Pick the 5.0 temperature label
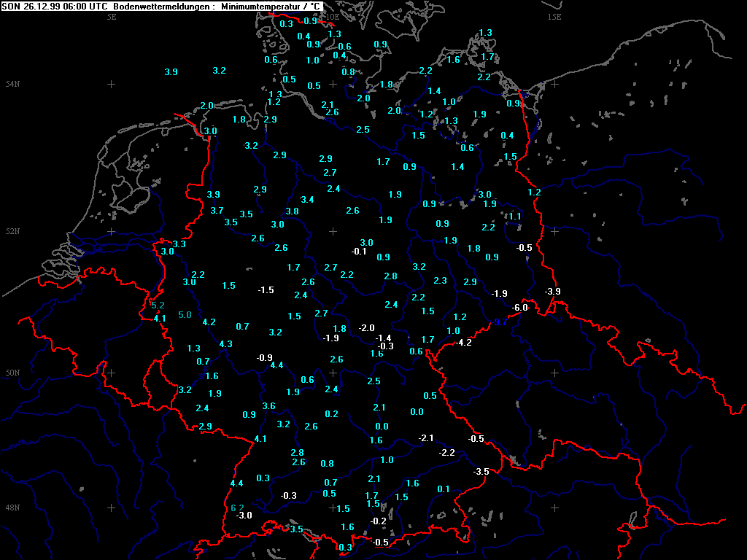Viewport: 747px width, 560px height. tap(185, 315)
